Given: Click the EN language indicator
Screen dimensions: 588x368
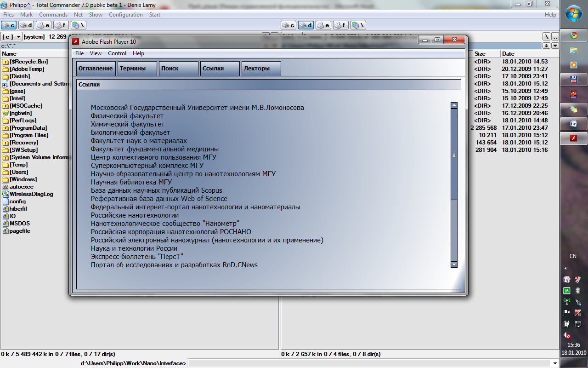Looking at the screenshot, I should coord(573,256).
